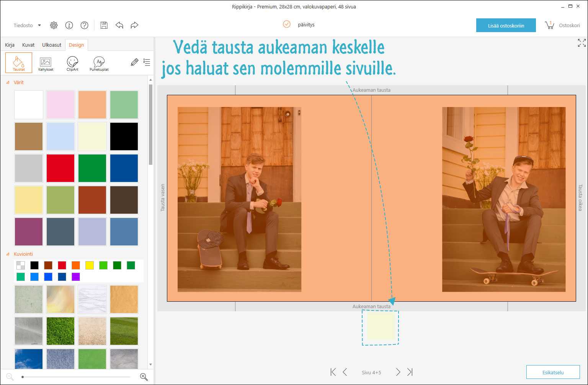
Task: Undo the last action
Action: tap(119, 25)
